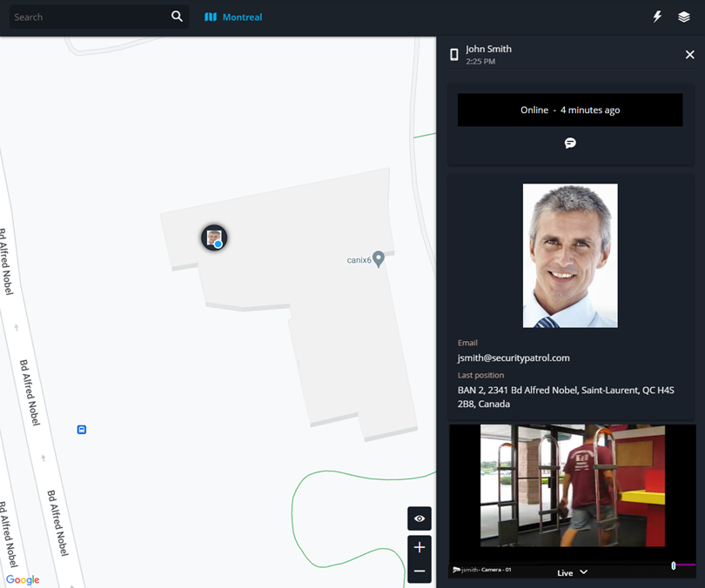Viewport: 705px width, 588px height.
Task: Click the jsmith@securitypatrol.com email
Action: [514, 357]
